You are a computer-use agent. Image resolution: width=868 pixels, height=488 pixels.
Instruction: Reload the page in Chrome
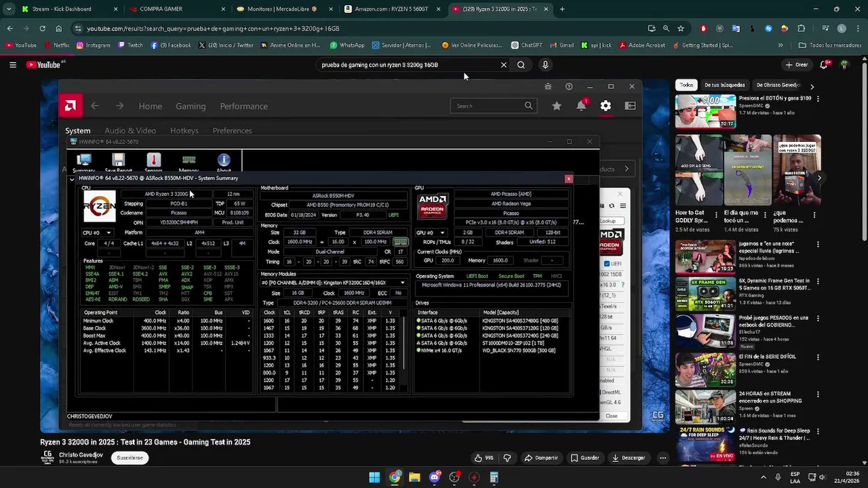click(x=42, y=28)
